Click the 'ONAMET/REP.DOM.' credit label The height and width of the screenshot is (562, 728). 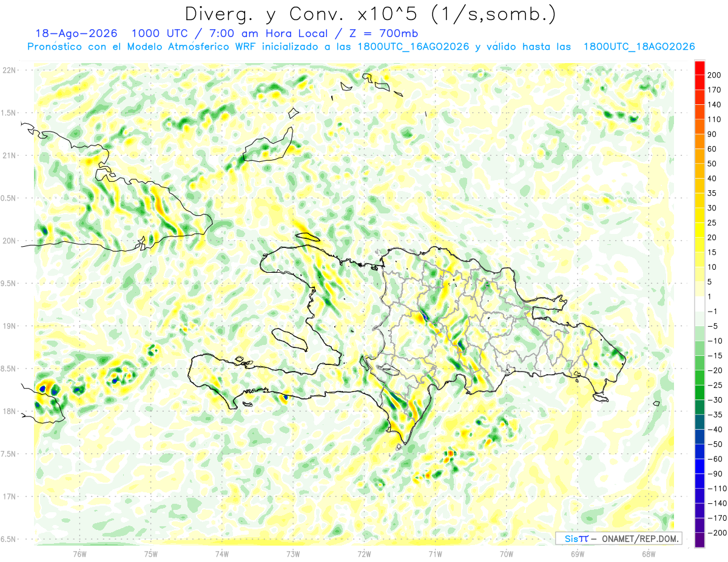click(x=641, y=538)
